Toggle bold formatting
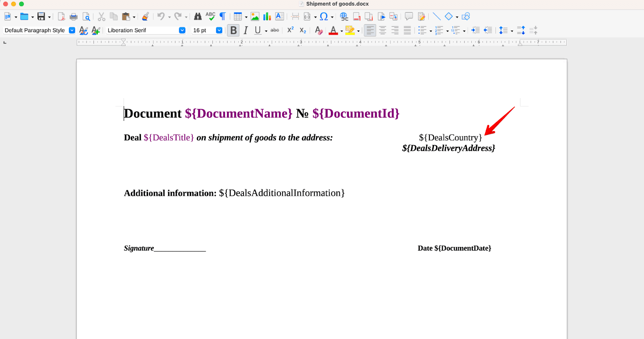This screenshot has width=644, height=339. pyautogui.click(x=233, y=31)
